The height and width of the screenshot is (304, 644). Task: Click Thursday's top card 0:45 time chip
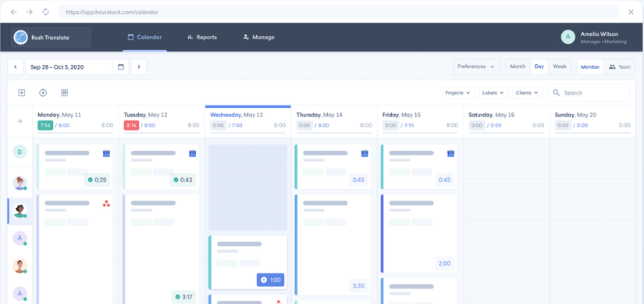click(x=358, y=180)
